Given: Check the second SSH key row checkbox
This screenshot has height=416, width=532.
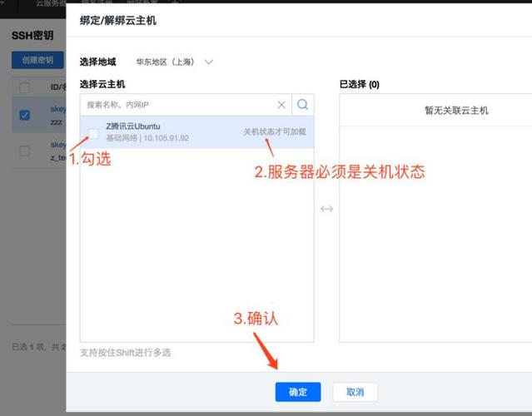Looking at the screenshot, I should pos(24,151).
